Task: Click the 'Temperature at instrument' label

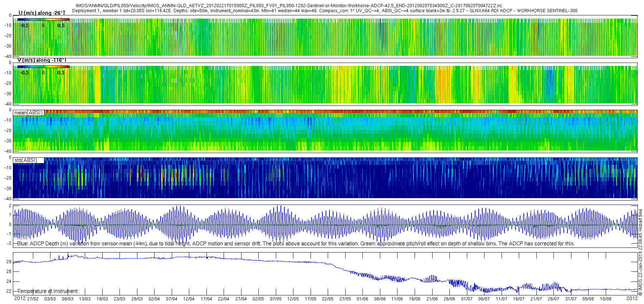Action: 48,291
